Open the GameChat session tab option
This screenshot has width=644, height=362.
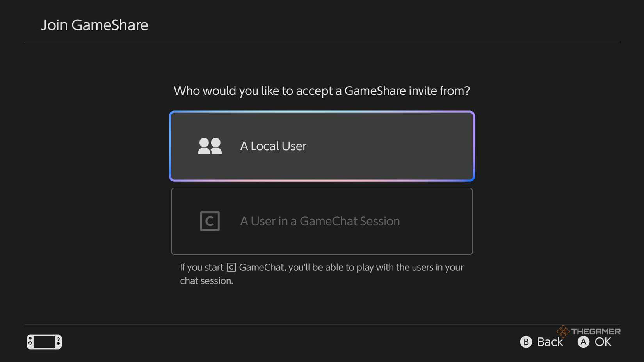tap(322, 221)
